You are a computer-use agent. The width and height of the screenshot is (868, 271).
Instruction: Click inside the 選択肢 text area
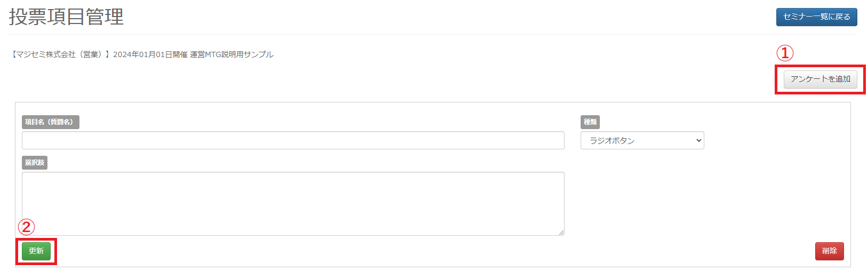click(293, 203)
